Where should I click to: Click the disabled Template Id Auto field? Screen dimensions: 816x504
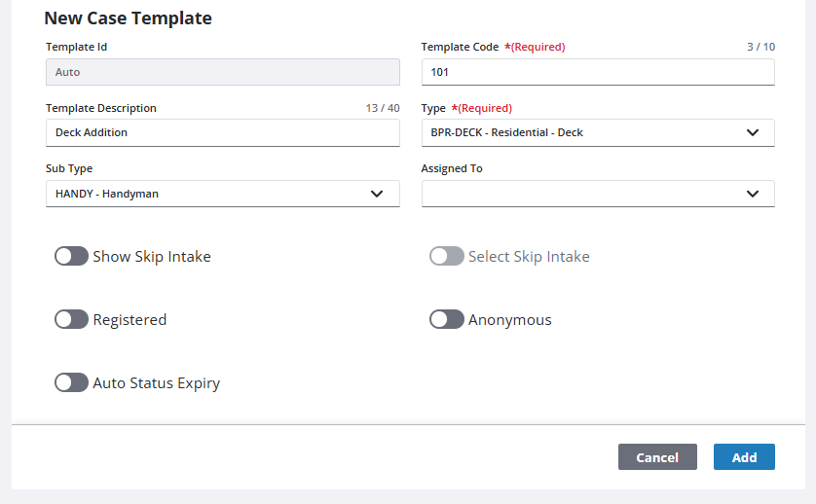click(223, 72)
